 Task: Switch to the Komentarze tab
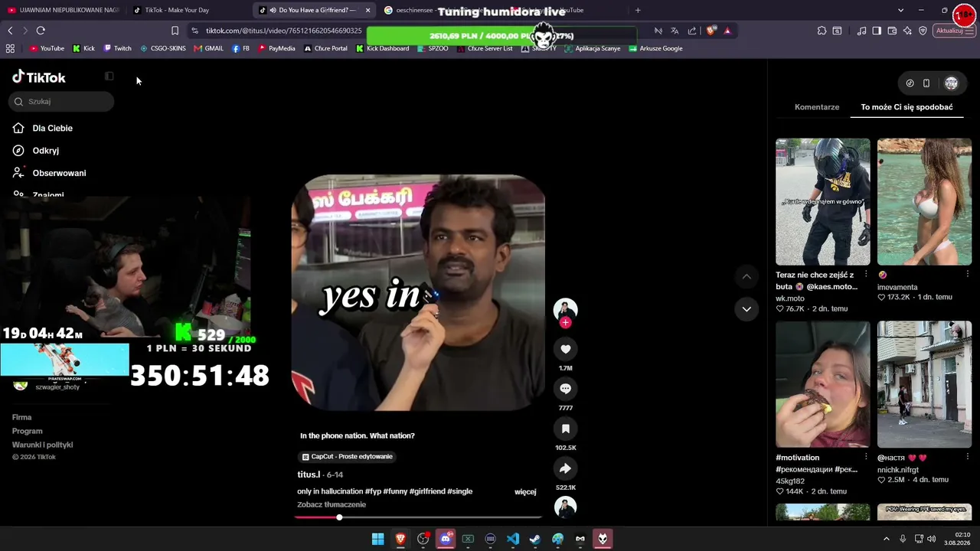coord(817,107)
